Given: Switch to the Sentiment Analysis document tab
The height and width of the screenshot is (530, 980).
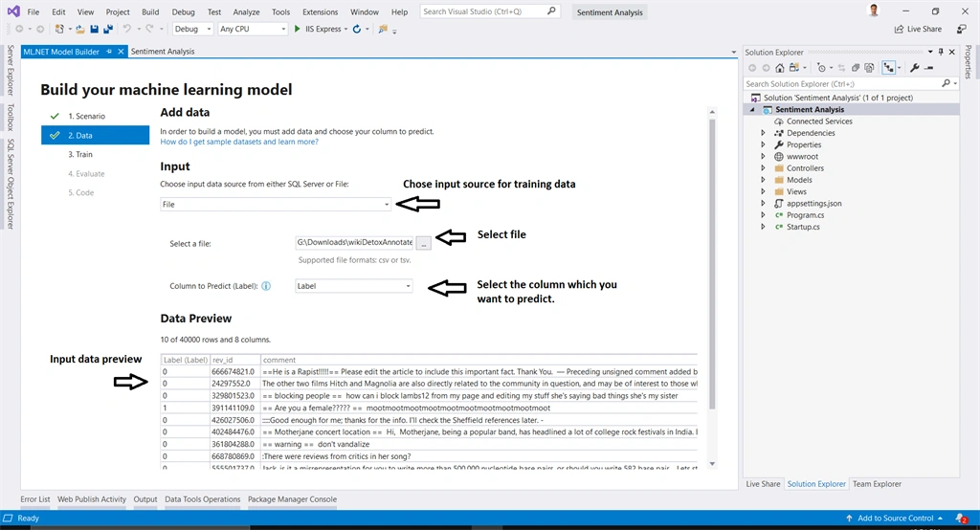Looking at the screenshot, I should [x=163, y=52].
